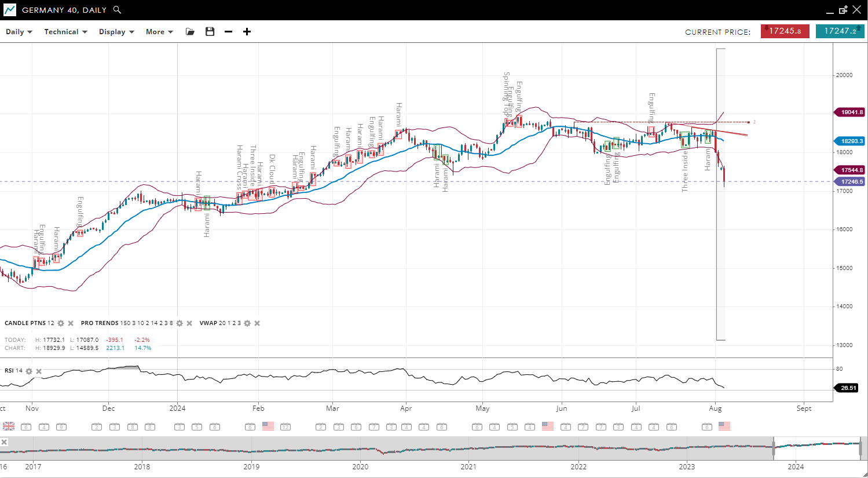Viewport: 868px width, 478px height.
Task: Expand the Display options dropdown
Action: click(x=116, y=32)
